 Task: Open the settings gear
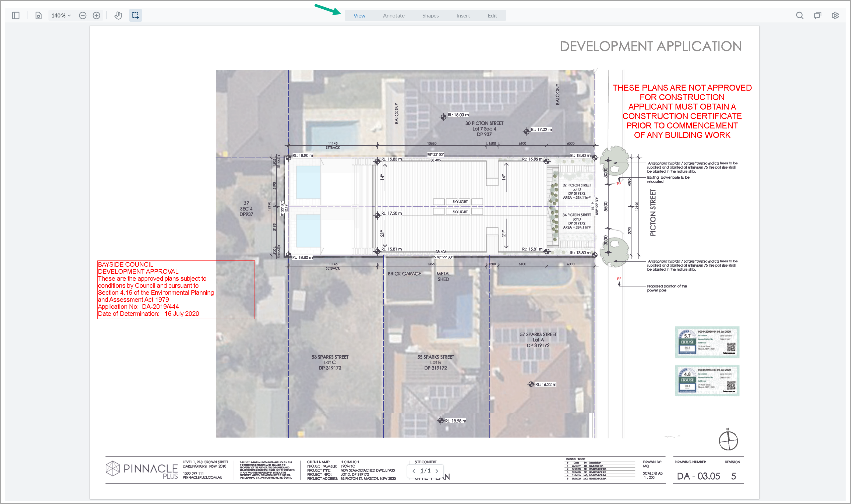pyautogui.click(x=835, y=15)
